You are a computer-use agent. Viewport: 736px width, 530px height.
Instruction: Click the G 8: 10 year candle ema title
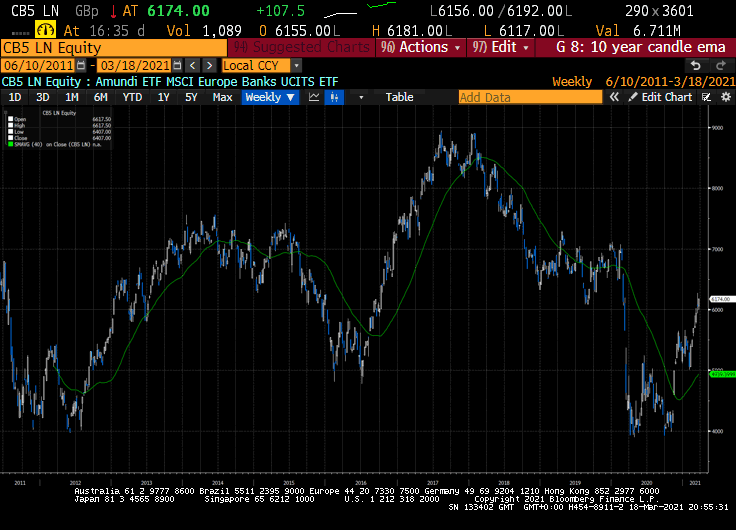(641, 47)
